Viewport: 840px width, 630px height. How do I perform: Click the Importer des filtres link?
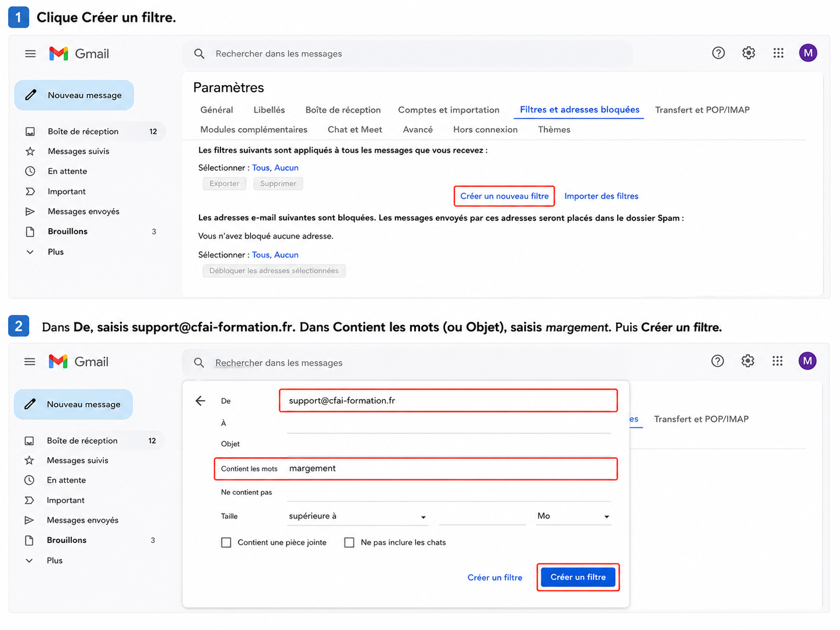pyautogui.click(x=601, y=196)
